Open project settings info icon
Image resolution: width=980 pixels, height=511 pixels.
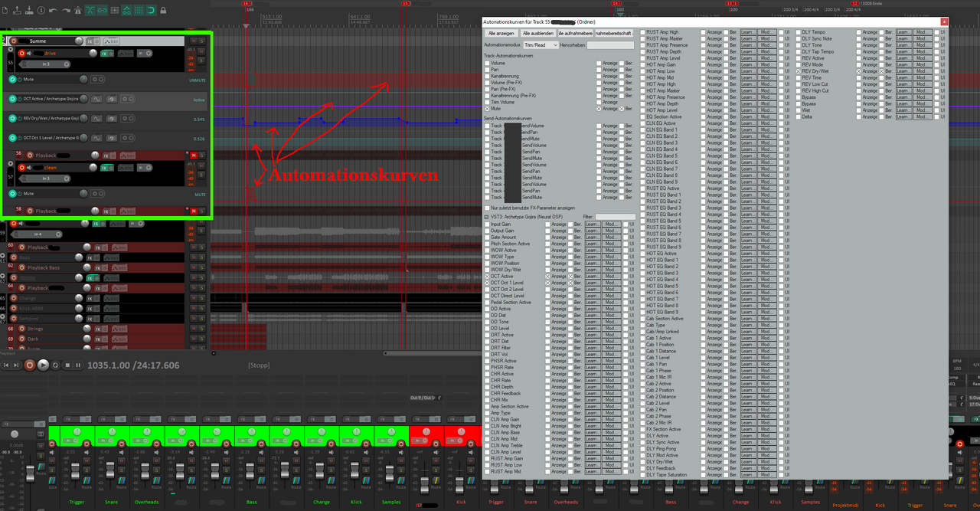click(41, 11)
